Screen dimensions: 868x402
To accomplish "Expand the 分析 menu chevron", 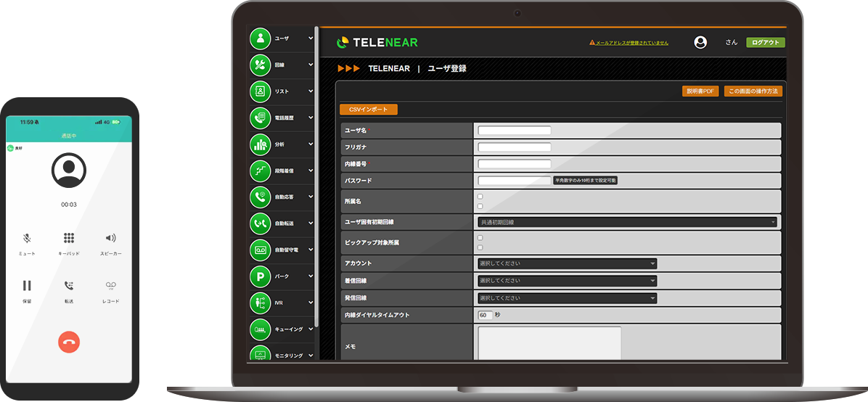I will click(x=311, y=144).
